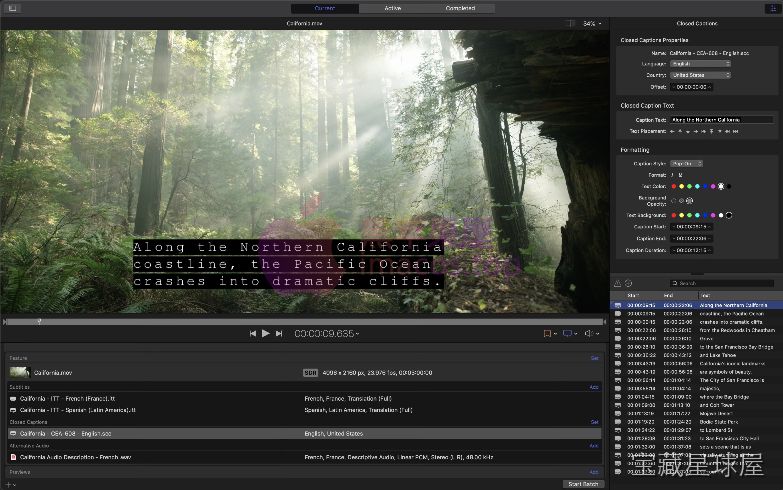Open the Country dropdown set to United States

pyautogui.click(x=700, y=75)
